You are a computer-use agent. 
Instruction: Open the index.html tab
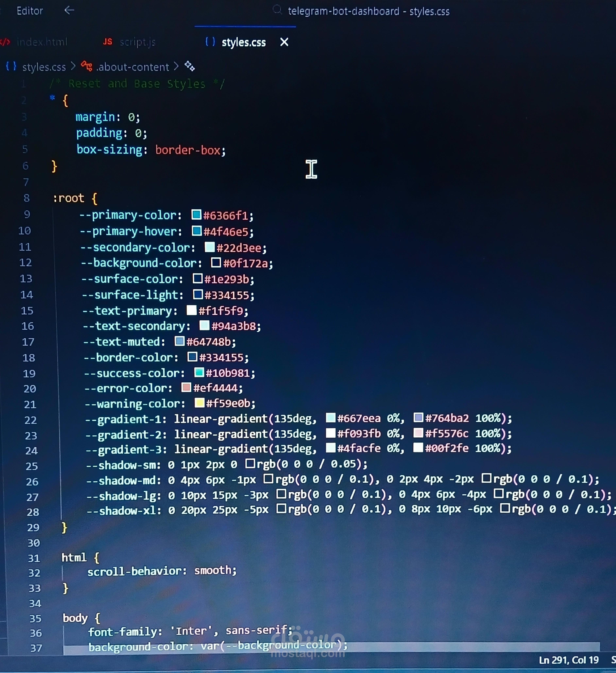point(42,42)
